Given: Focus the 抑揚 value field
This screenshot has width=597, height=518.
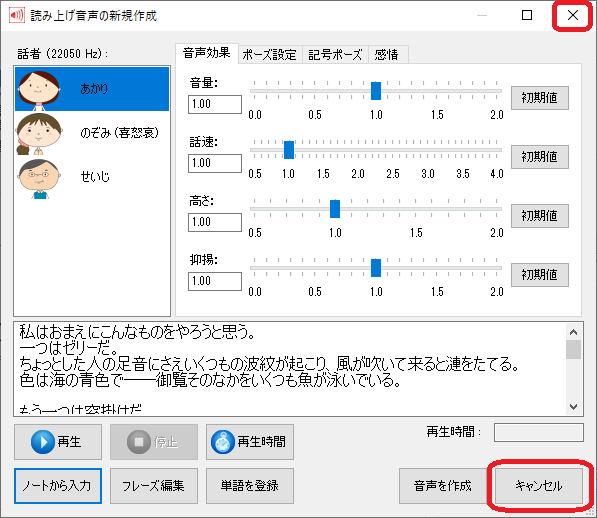Looking at the screenshot, I should point(215,281).
